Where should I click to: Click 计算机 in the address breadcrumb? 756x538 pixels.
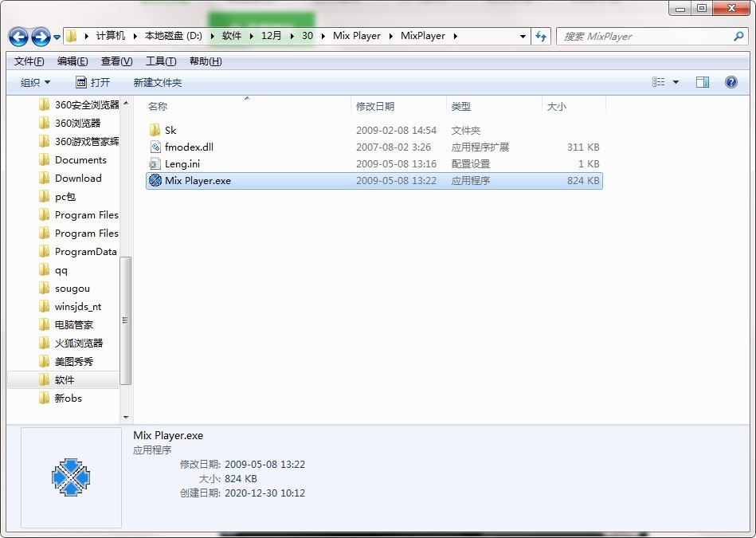(111, 36)
